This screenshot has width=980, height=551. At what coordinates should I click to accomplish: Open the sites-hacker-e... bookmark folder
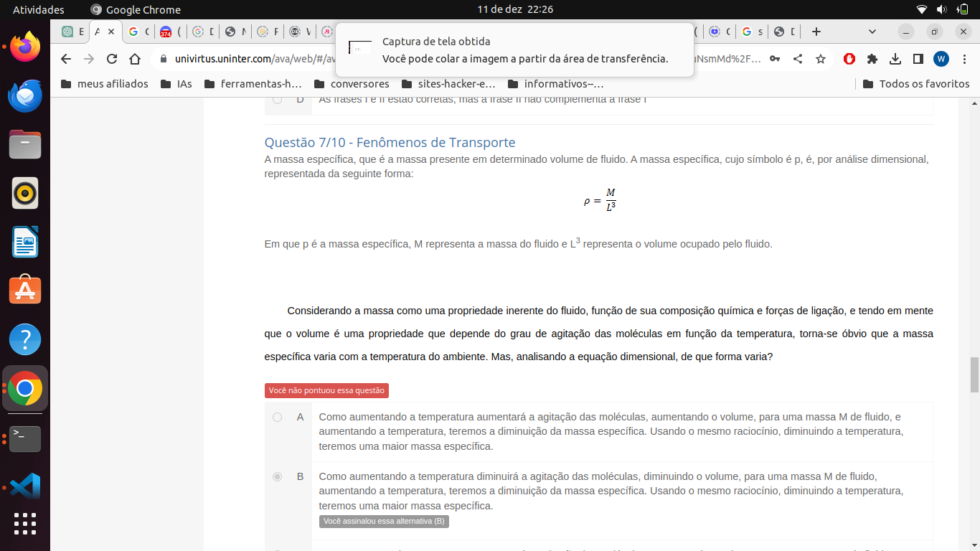point(448,84)
